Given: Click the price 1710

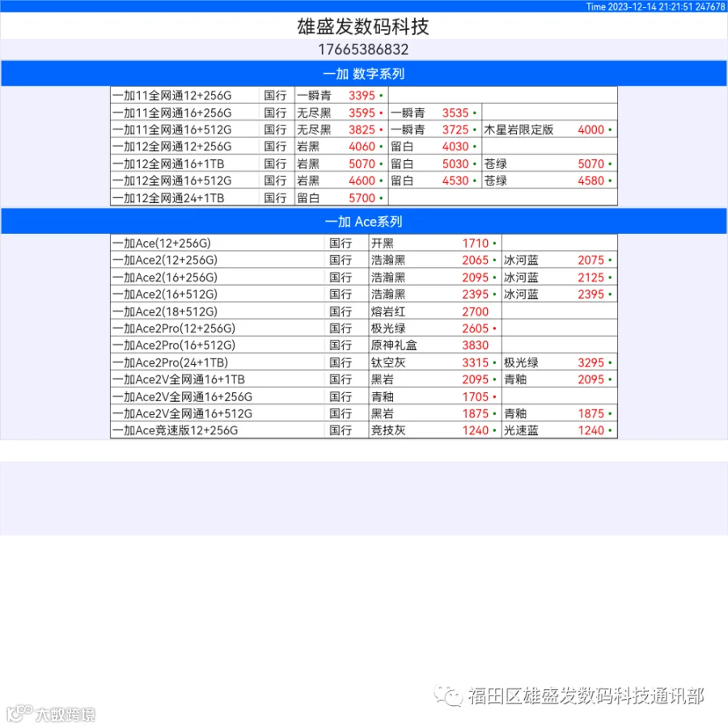Looking at the screenshot, I should (476, 243).
